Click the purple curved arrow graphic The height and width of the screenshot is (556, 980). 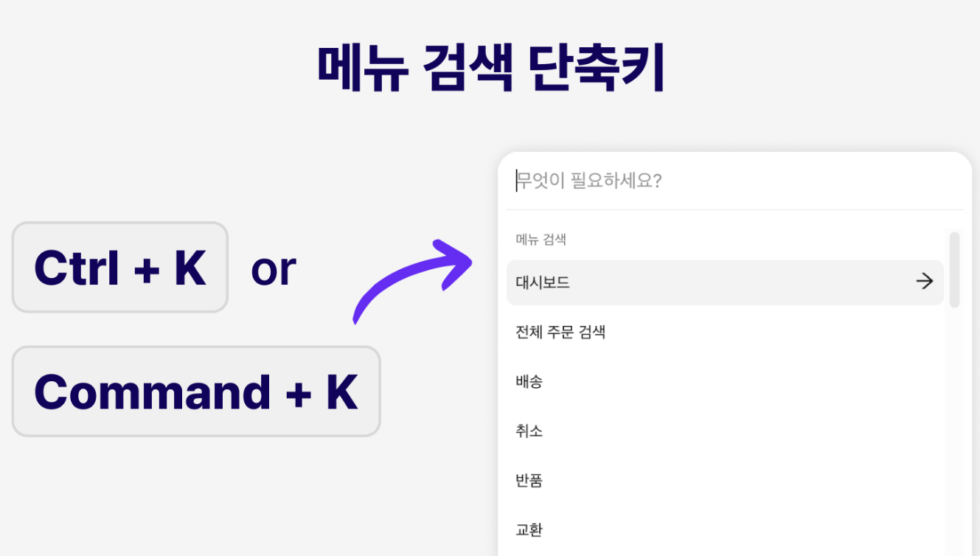(412, 280)
